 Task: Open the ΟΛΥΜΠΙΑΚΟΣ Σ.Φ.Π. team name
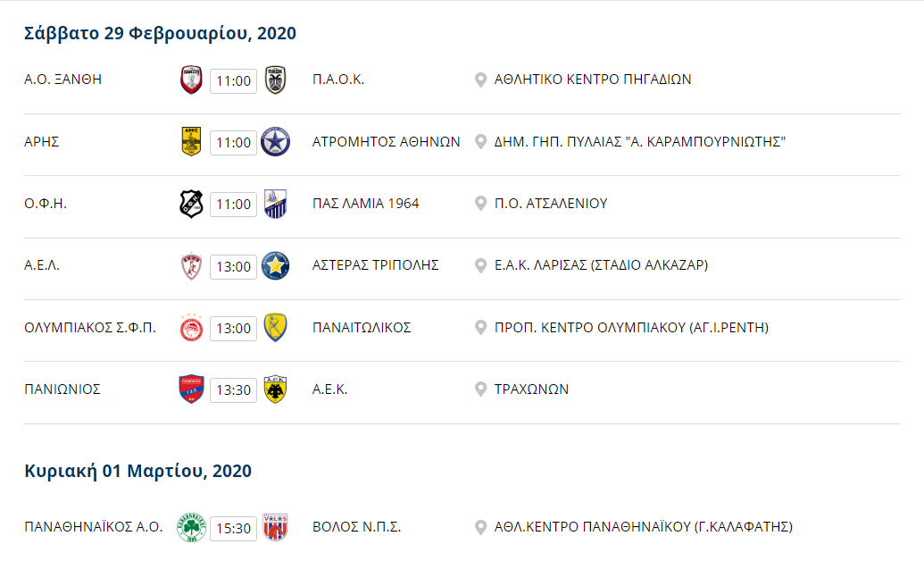coord(90,327)
